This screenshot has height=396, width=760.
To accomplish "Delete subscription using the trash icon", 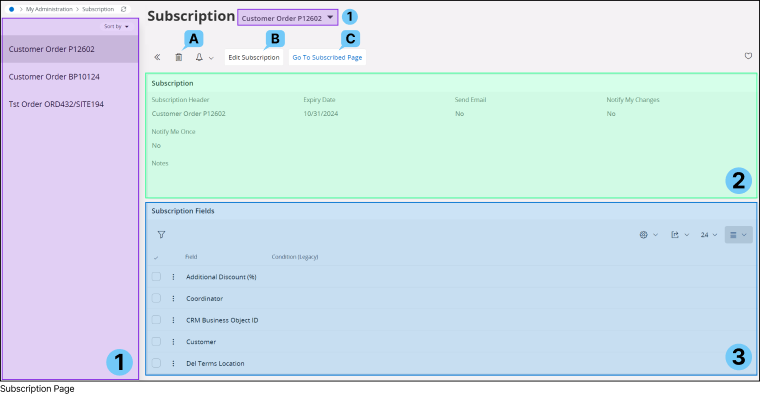I will click(x=179, y=57).
